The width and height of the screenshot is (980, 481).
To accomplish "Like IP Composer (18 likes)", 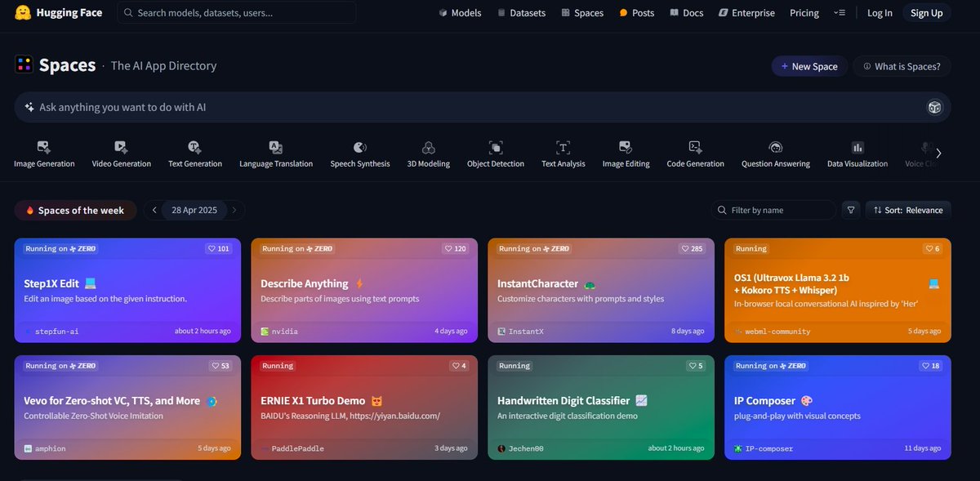I will 931,366.
